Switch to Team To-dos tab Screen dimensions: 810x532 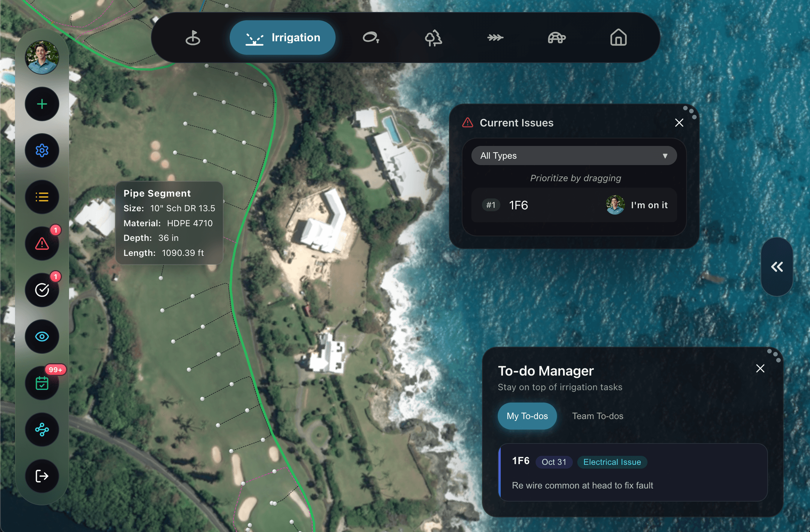click(x=598, y=416)
